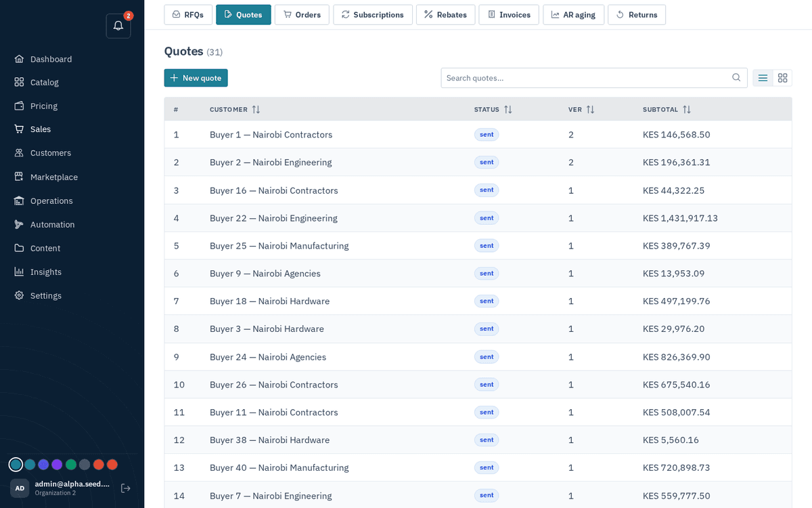
Task: Open the Orders tab
Action: (302, 15)
